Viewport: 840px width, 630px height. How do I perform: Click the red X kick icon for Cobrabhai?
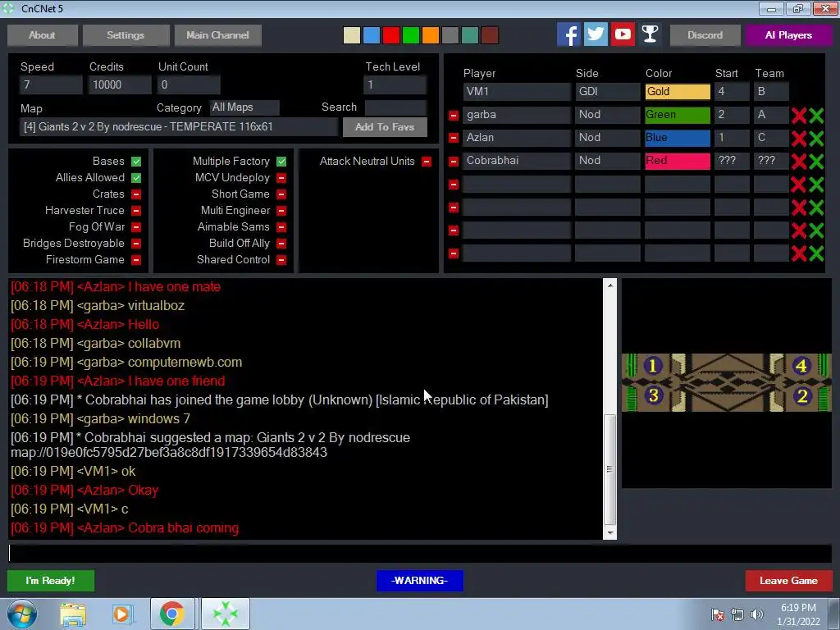click(799, 162)
